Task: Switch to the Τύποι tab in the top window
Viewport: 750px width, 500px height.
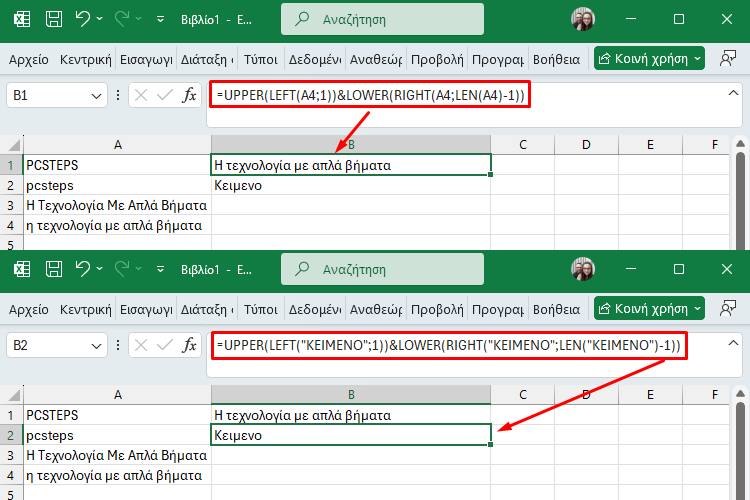Action: tap(261, 59)
